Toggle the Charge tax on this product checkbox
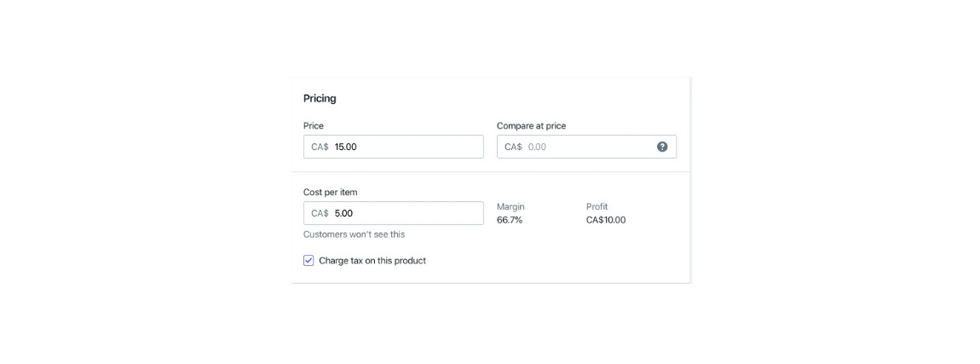Viewport: 980px width, 364px height. [308, 261]
